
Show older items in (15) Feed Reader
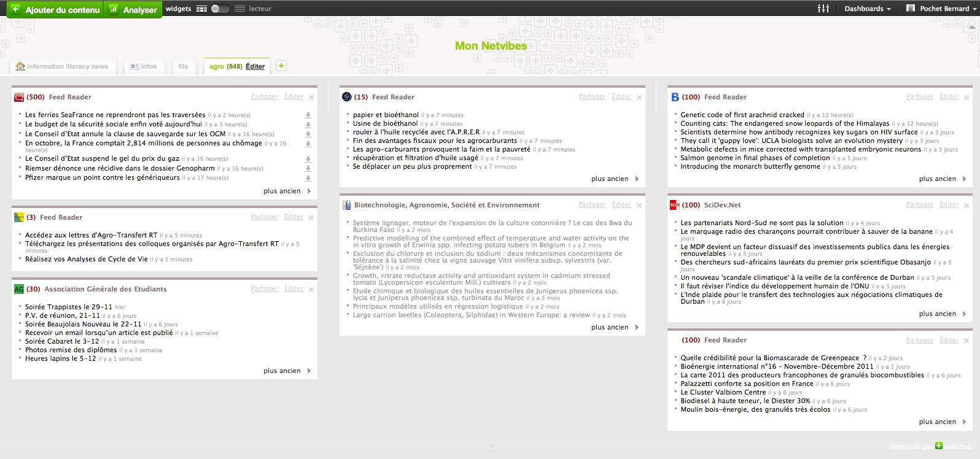pyautogui.click(x=615, y=179)
